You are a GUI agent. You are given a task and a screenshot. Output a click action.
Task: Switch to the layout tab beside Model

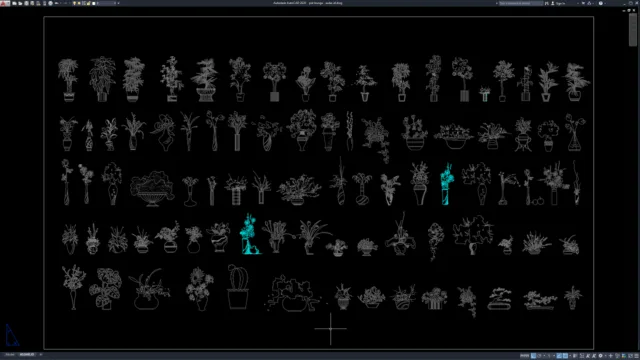[x=27, y=354]
